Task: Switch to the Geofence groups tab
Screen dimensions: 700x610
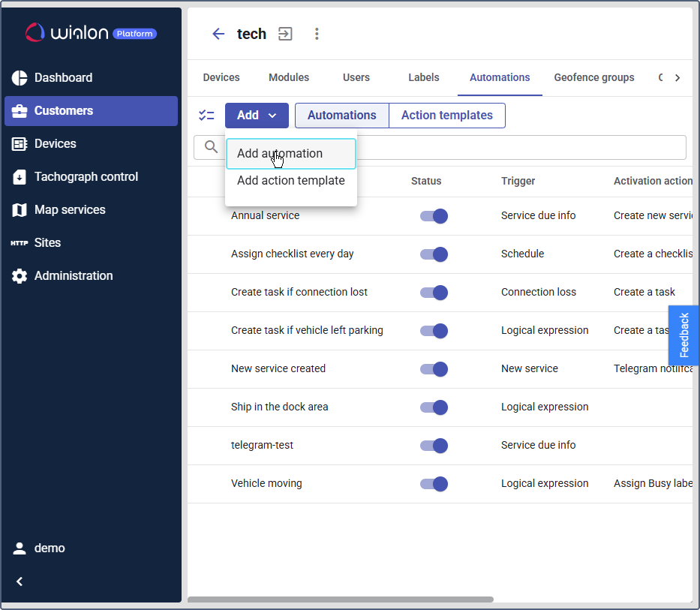Action: click(593, 78)
